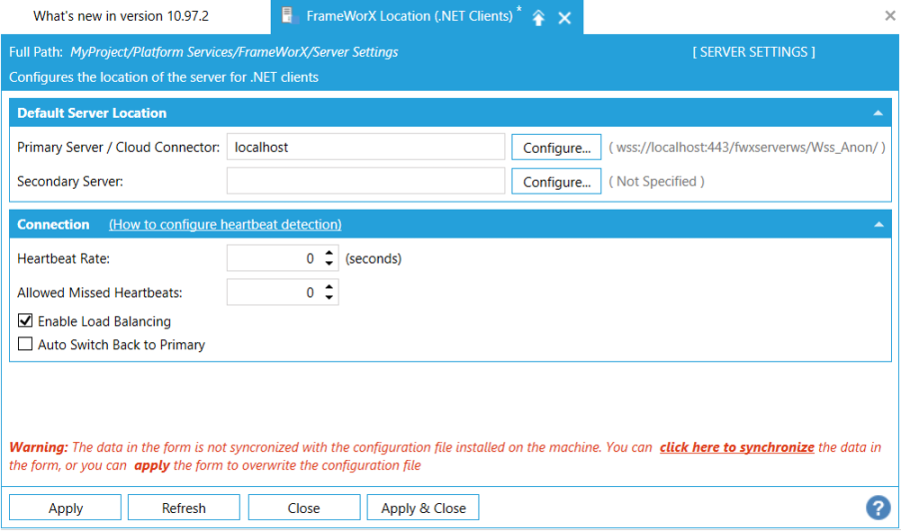Click the (seconds) unit label
Viewport: 901px width, 531px height.
[x=374, y=259]
